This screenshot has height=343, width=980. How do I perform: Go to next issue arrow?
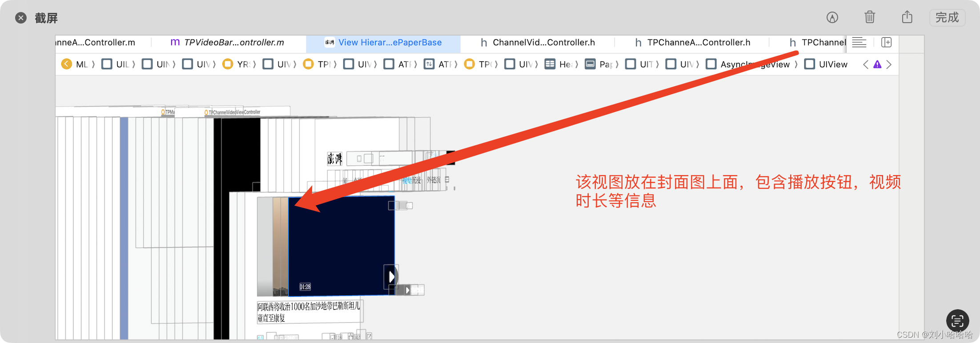click(889, 64)
